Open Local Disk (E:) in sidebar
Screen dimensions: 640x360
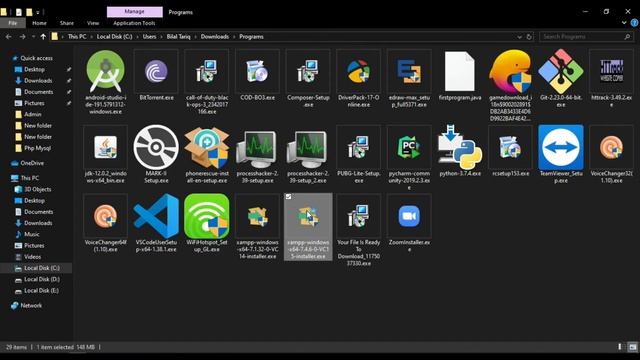coord(41,291)
